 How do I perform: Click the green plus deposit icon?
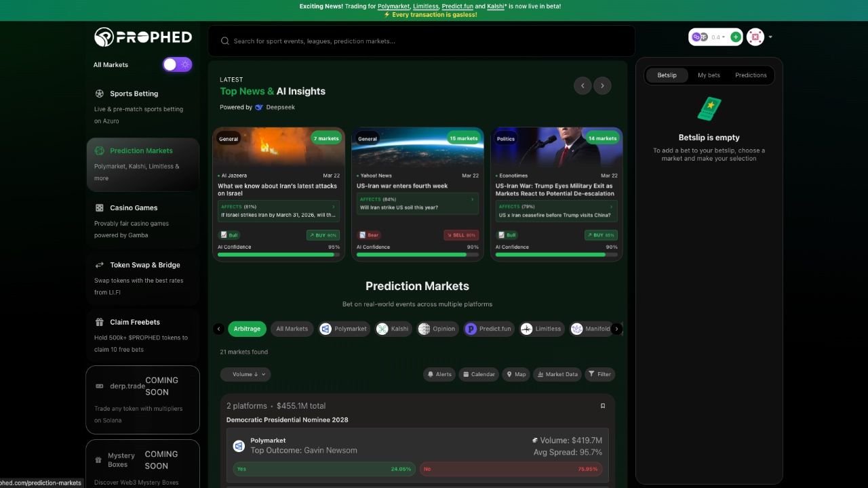coord(736,37)
